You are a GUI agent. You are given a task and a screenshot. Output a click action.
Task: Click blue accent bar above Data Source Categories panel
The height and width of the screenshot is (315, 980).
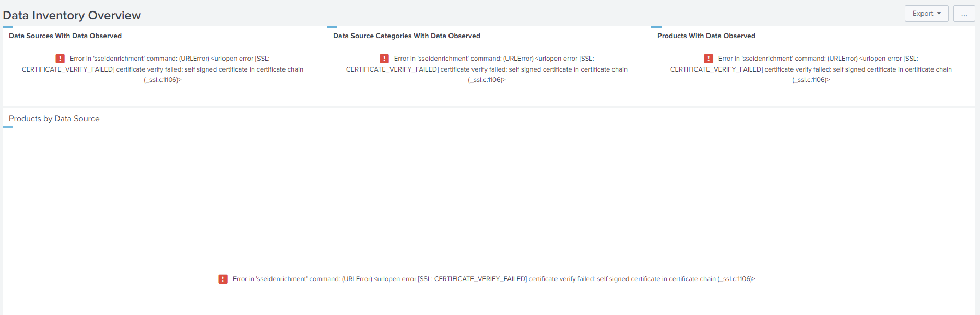point(332,27)
